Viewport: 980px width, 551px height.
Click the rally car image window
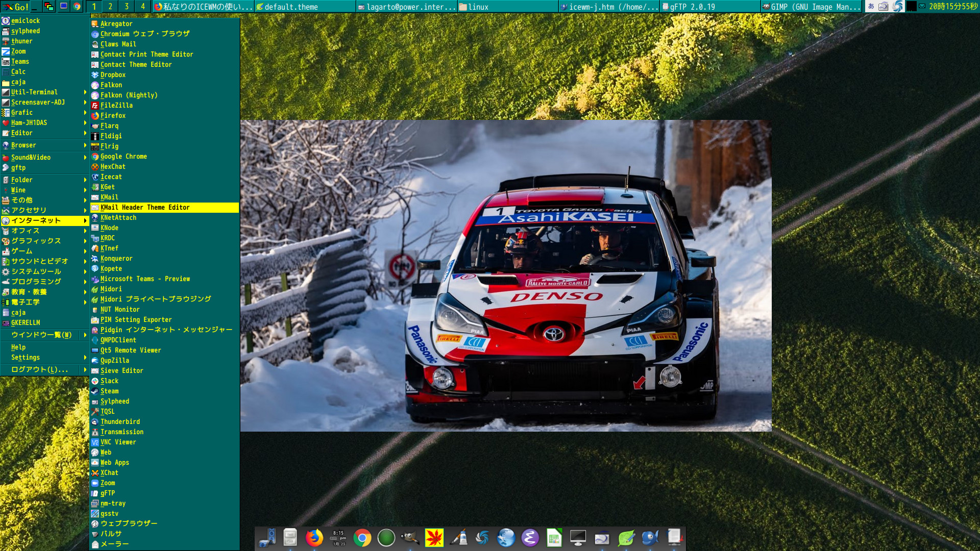click(x=505, y=275)
